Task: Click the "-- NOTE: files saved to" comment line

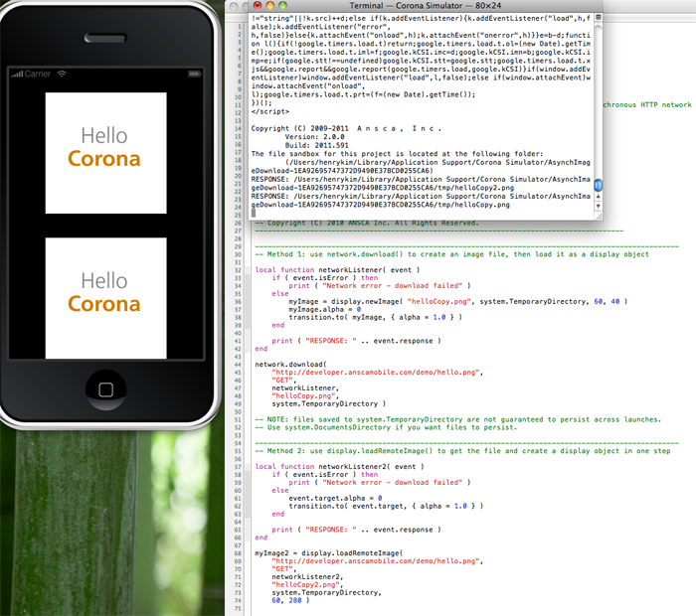Action: coord(458,419)
